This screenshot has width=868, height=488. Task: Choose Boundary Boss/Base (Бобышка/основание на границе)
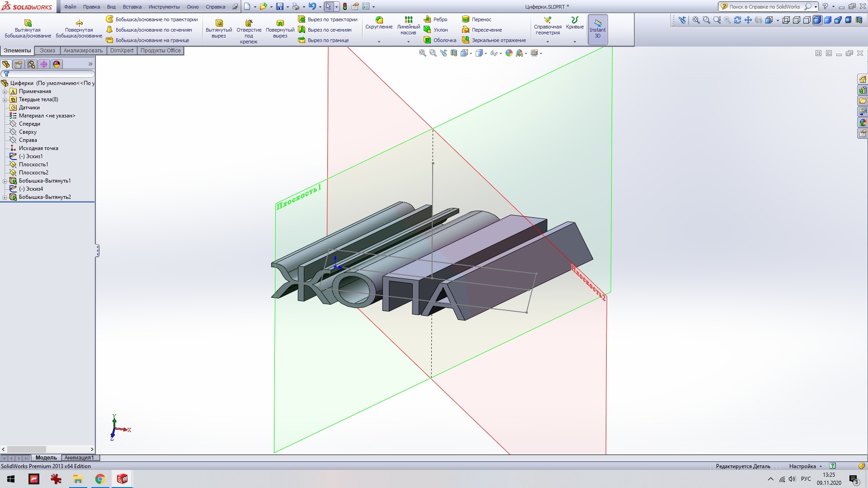[x=148, y=40]
